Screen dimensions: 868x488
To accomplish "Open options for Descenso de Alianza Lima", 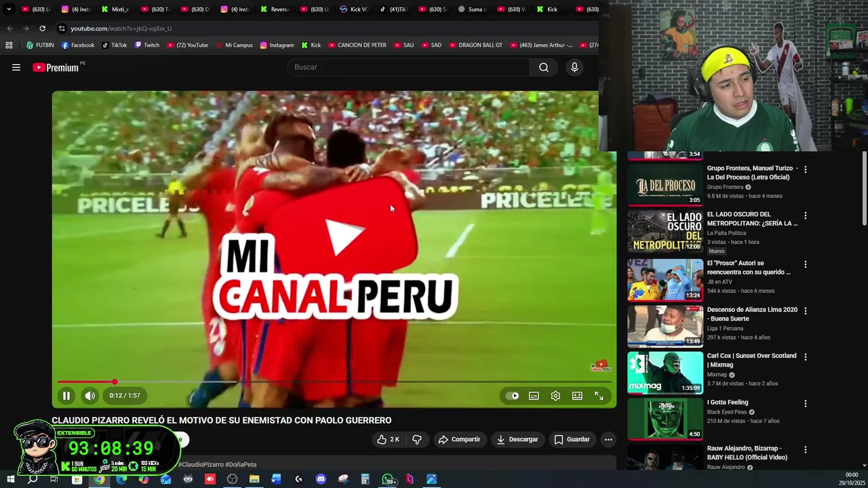I will click(x=806, y=310).
